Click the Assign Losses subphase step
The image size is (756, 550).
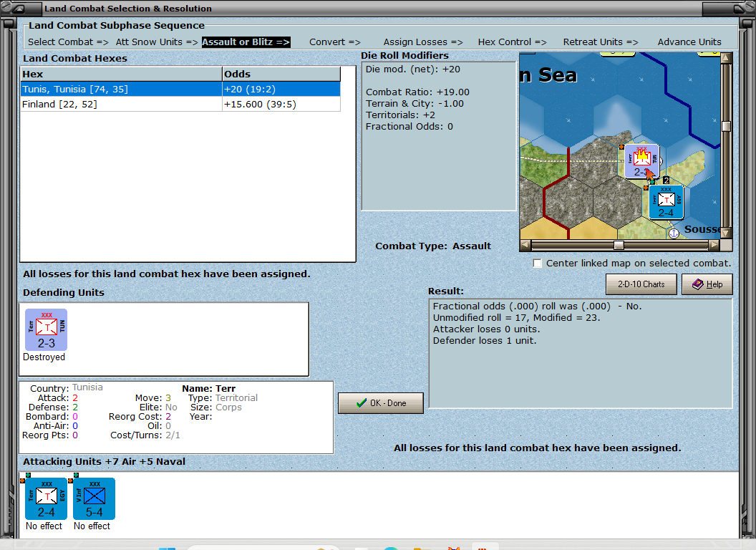coord(423,42)
